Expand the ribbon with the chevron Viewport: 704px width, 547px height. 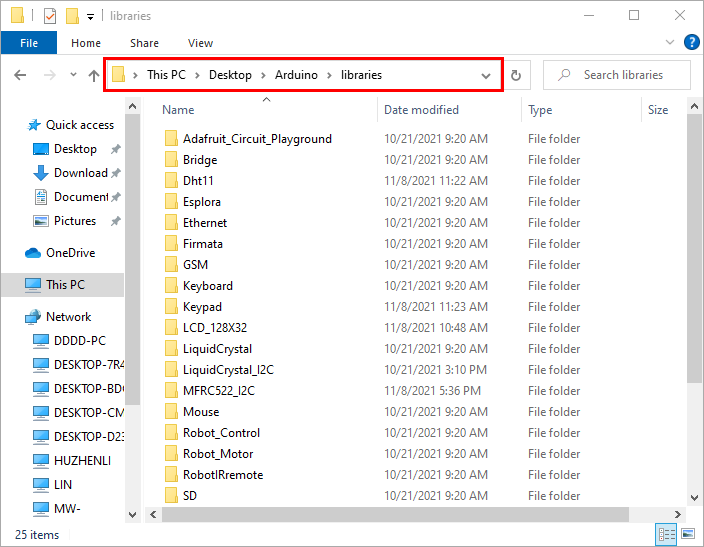coord(669,42)
